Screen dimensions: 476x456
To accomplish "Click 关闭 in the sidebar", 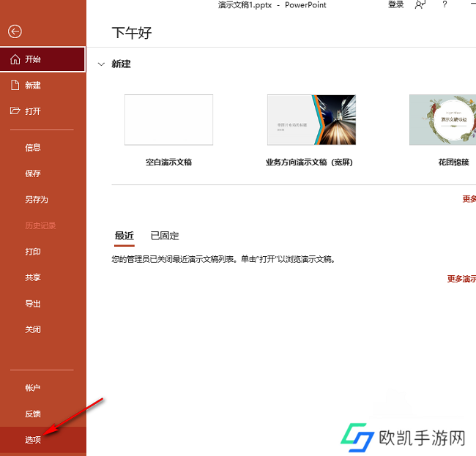I will tap(42, 329).
